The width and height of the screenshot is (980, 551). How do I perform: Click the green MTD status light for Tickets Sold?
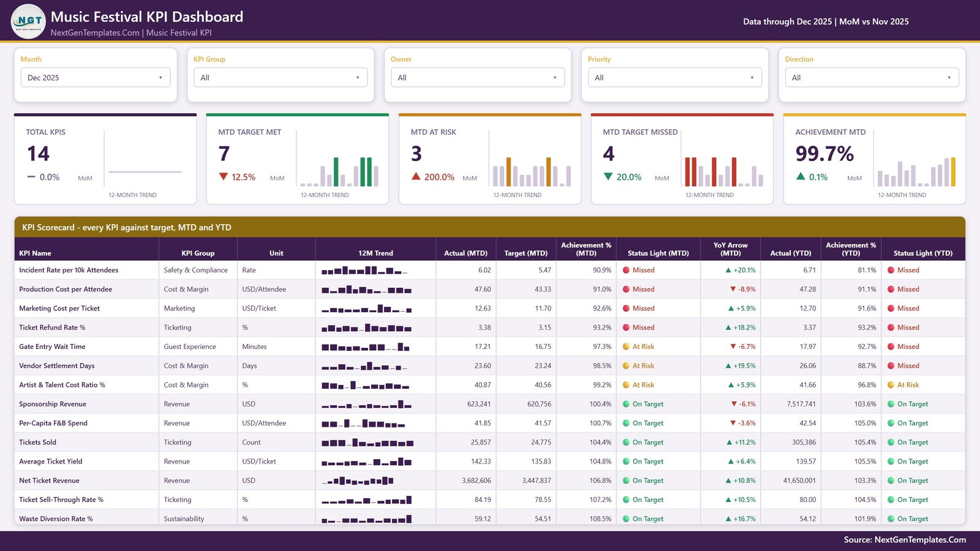(x=627, y=442)
